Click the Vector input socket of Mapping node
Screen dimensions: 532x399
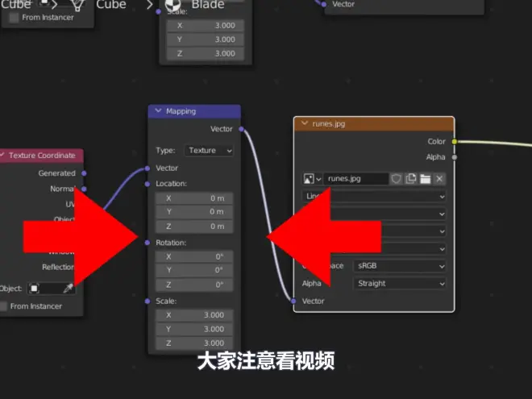tap(148, 168)
